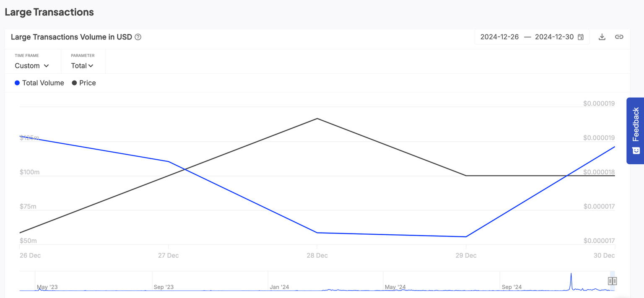The height and width of the screenshot is (298, 644).
Task: Open the calendar date picker icon
Action: point(581,37)
